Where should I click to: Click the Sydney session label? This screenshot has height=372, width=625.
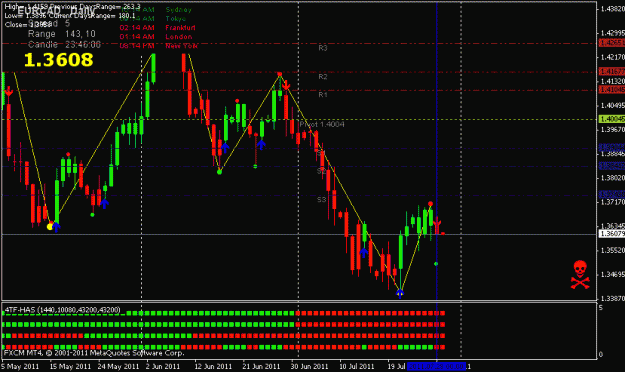click(179, 10)
